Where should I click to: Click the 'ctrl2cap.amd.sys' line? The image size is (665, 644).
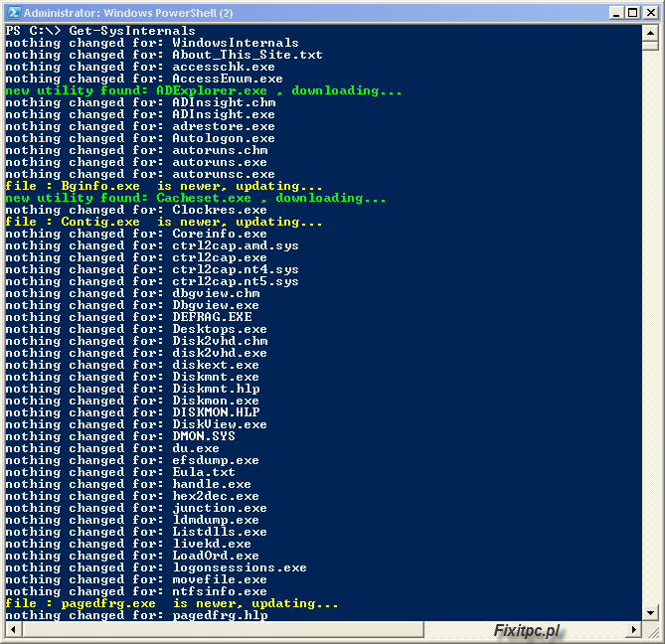point(152,245)
